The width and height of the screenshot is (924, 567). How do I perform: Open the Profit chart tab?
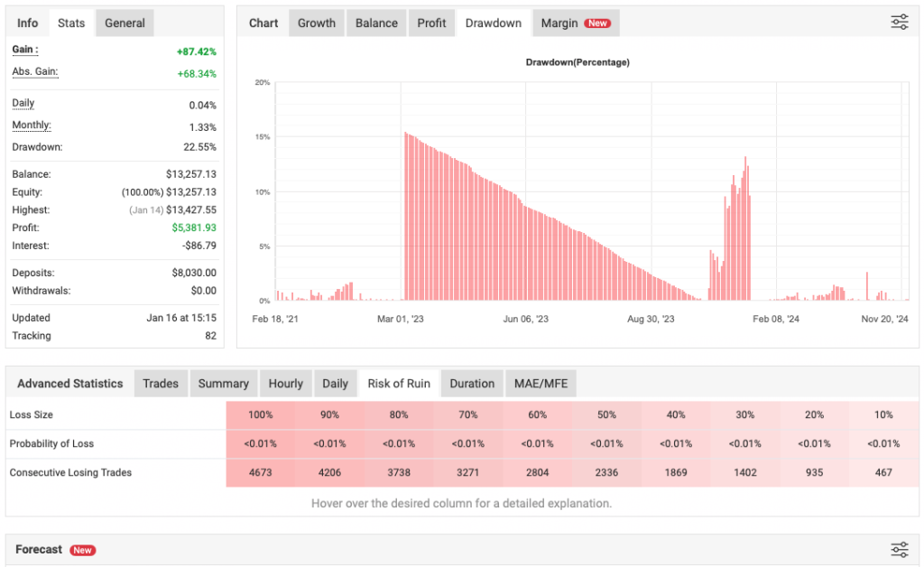click(x=431, y=23)
